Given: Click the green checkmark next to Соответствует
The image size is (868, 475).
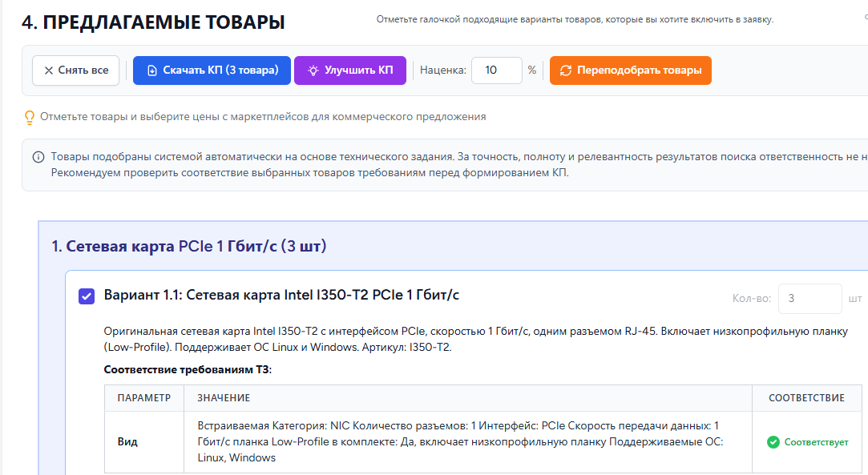Looking at the screenshot, I should [x=773, y=442].
